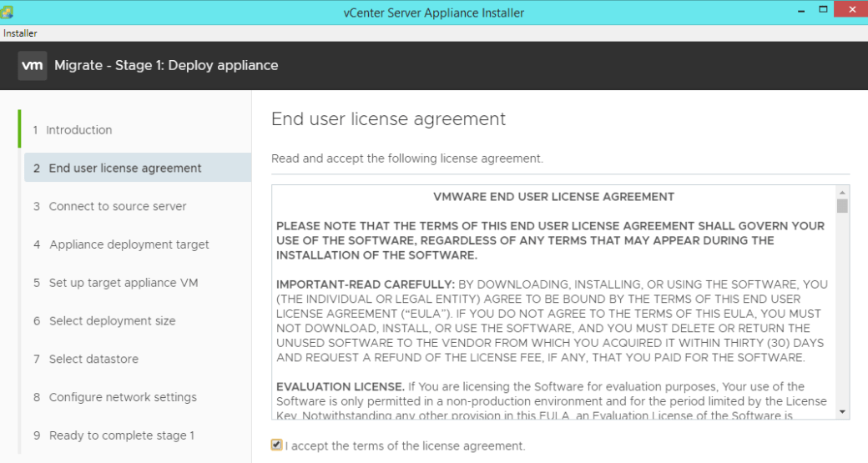Minimize the installer window
This screenshot has width=868, height=463.
pyautogui.click(x=802, y=12)
